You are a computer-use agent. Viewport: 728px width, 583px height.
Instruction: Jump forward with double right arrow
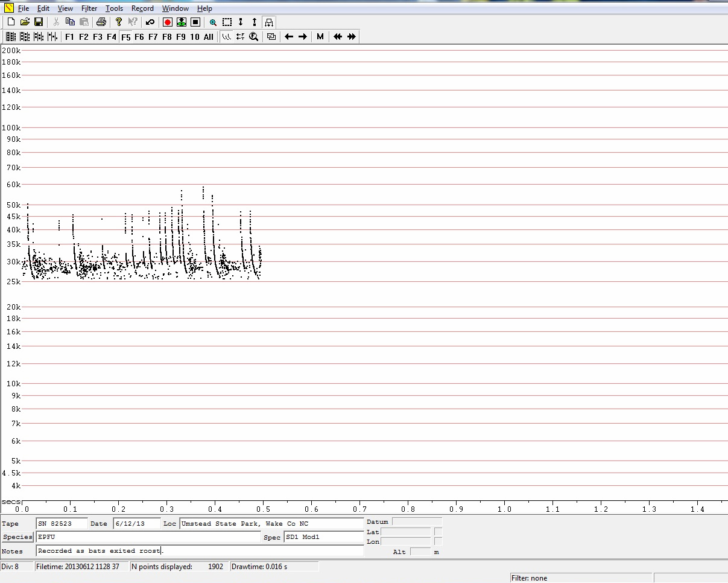tap(352, 37)
